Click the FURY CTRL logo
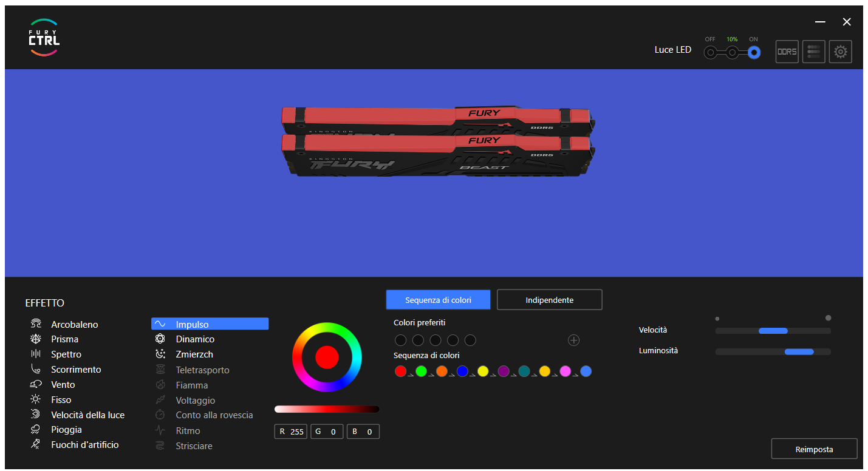This screenshot has height=471, width=868. pos(44,38)
